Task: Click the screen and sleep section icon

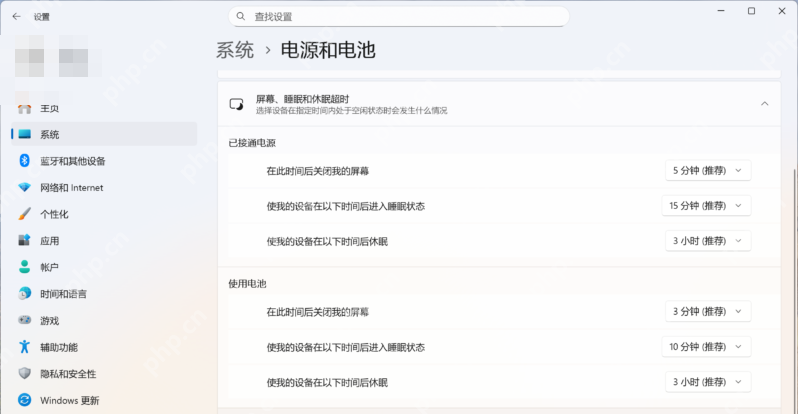Action: pyautogui.click(x=236, y=104)
